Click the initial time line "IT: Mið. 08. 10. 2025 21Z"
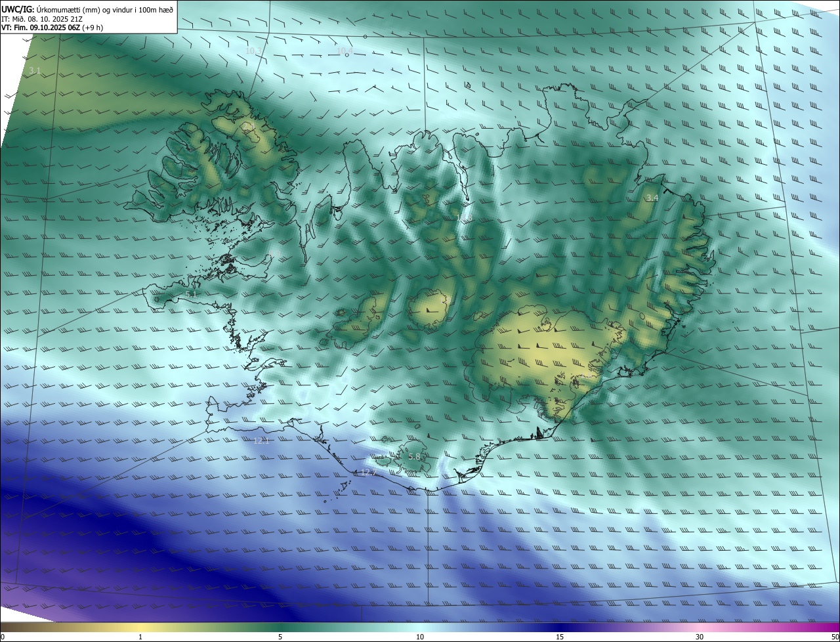 (x=42, y=19)
